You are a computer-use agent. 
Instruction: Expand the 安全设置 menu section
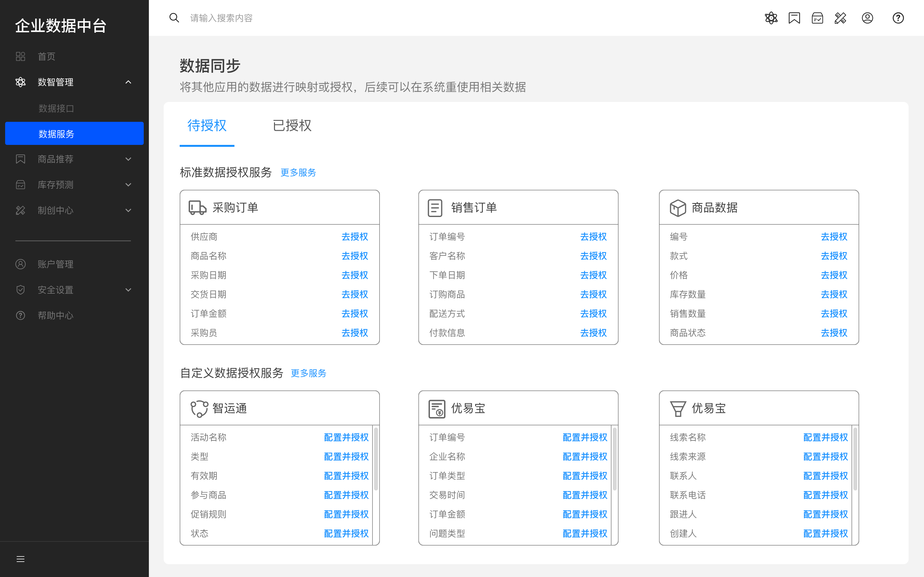(x=128, y=290)
